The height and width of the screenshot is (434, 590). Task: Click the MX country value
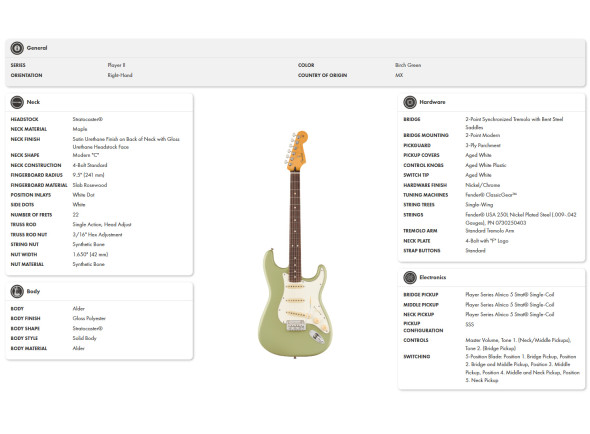coord(399,75)
